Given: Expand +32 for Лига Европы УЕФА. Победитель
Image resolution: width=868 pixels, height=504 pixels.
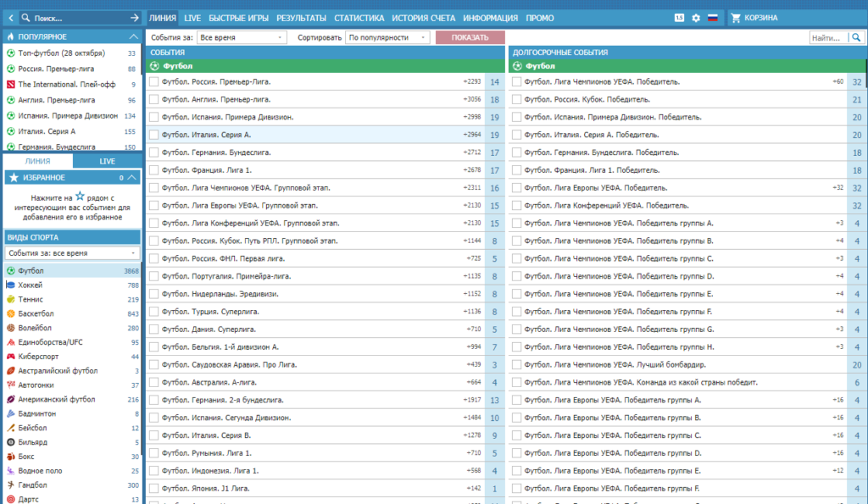Looking at the screenshot, I should (x=838, y=188).
